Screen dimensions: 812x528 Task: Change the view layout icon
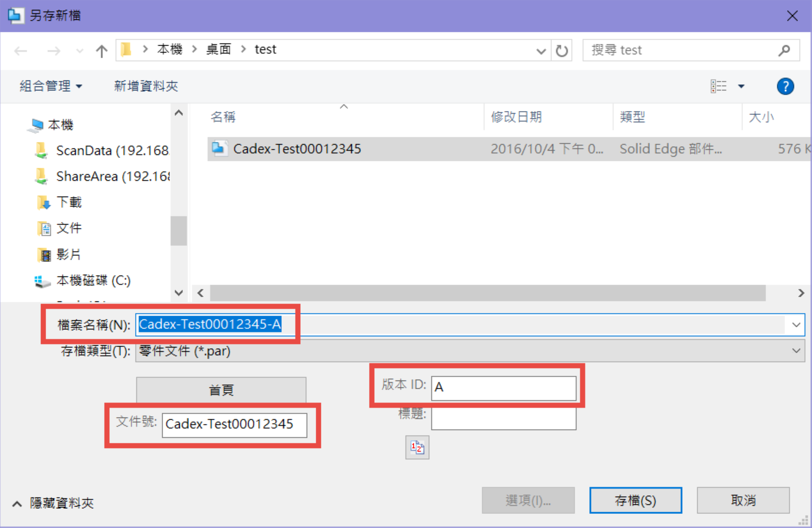[719, 86]
